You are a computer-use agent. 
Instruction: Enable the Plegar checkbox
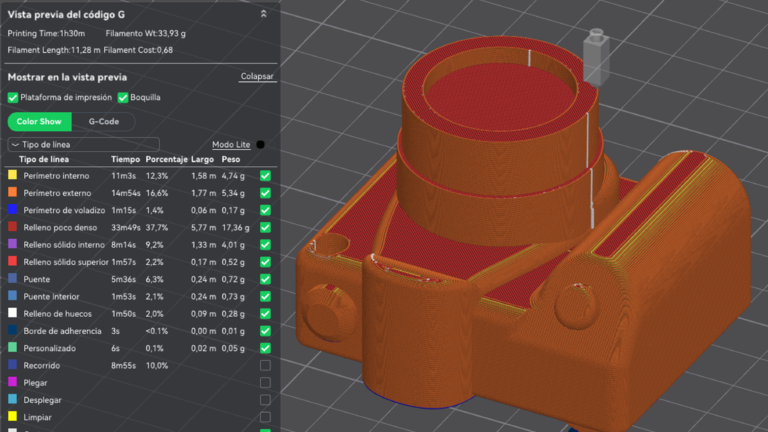(265, 383)
